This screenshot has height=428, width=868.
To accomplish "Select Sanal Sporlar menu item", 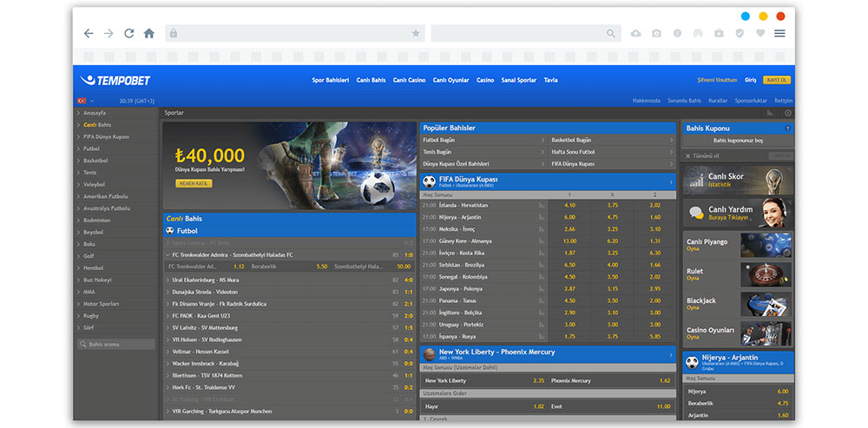I will 519,80.
